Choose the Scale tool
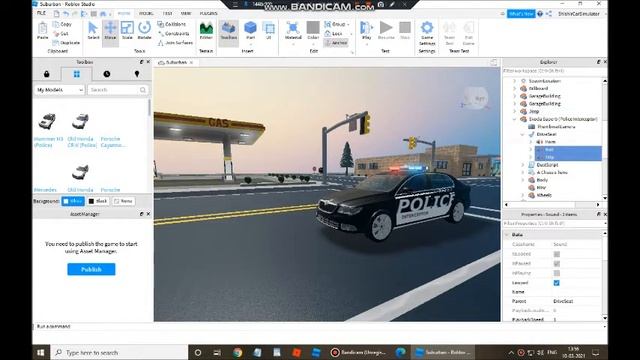 pyautogui.click(x=127, y=31)
